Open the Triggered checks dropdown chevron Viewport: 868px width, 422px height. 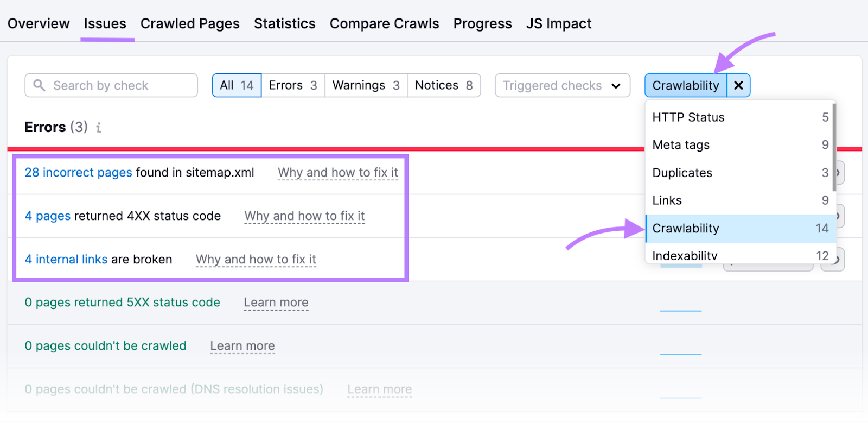[x=616, y=86]
